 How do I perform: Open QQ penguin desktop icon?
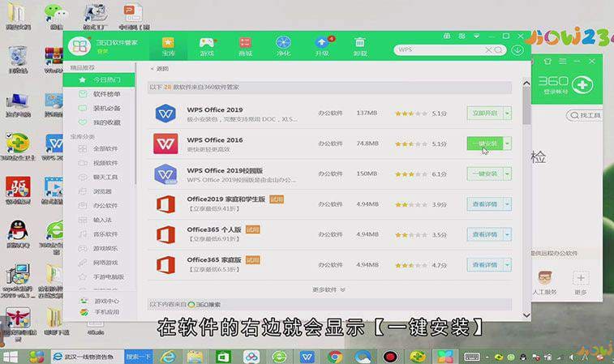(x=18, y=233)
